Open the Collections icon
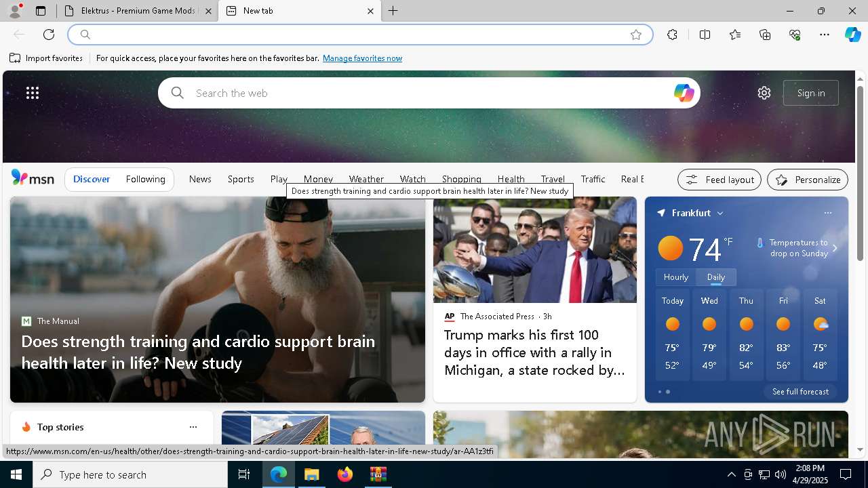The image size is (868, 488). (x=765, y=35)
